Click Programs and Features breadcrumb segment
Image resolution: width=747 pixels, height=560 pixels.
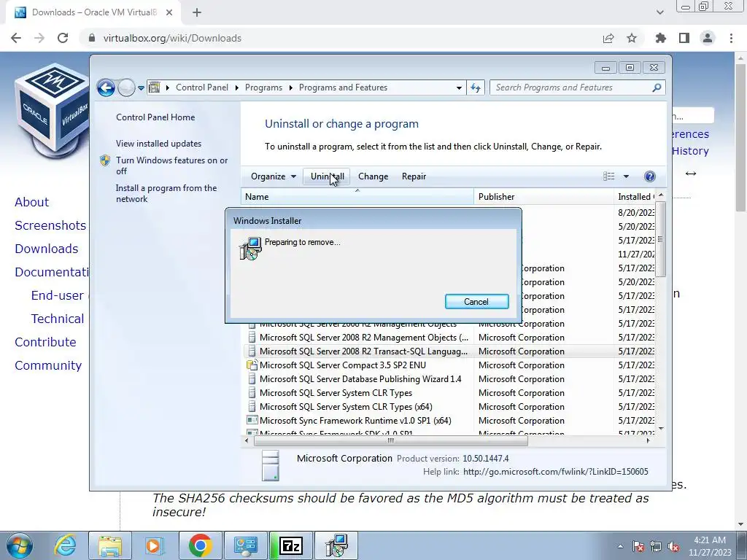343,87
